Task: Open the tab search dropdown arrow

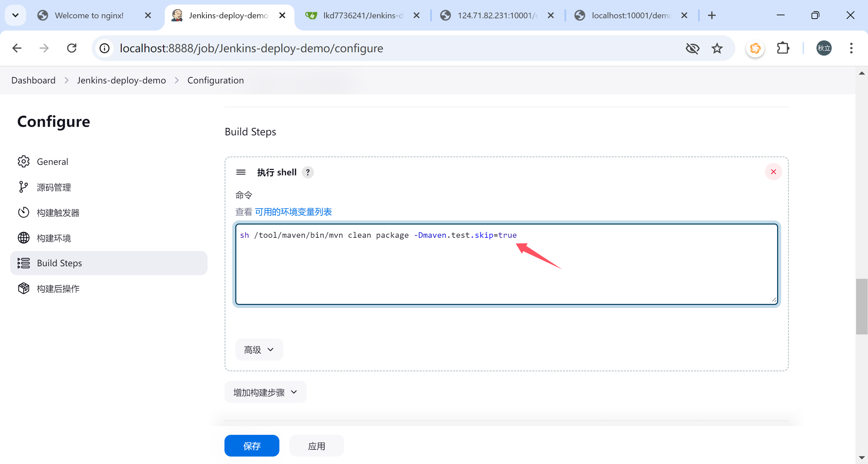Action: (15, 15)
